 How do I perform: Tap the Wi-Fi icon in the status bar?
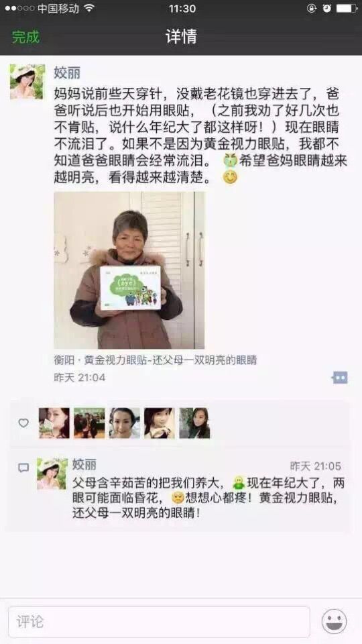click(x=88, y=8)
